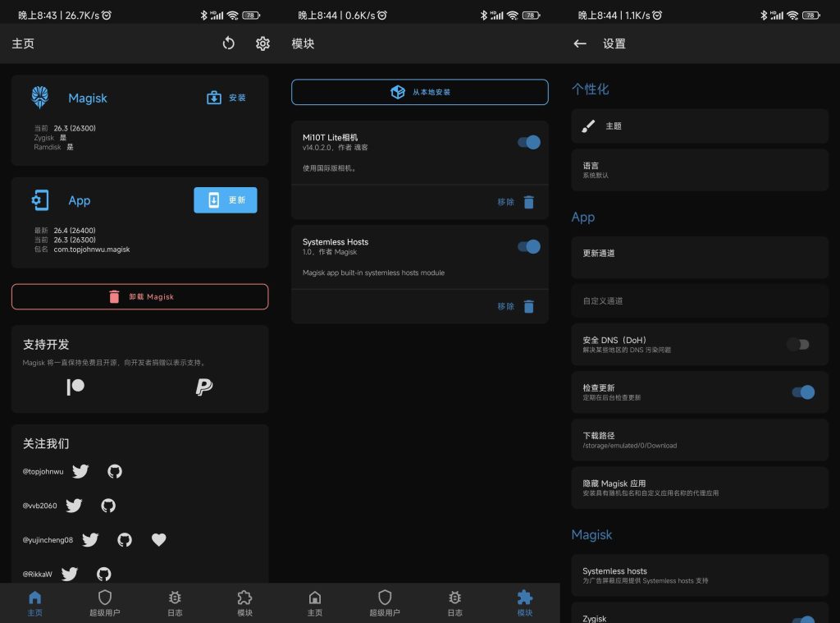This screenshot has width=840, height=623.
Task: Tap the refresh icon beside the settings gear
Action: point(228,43)
